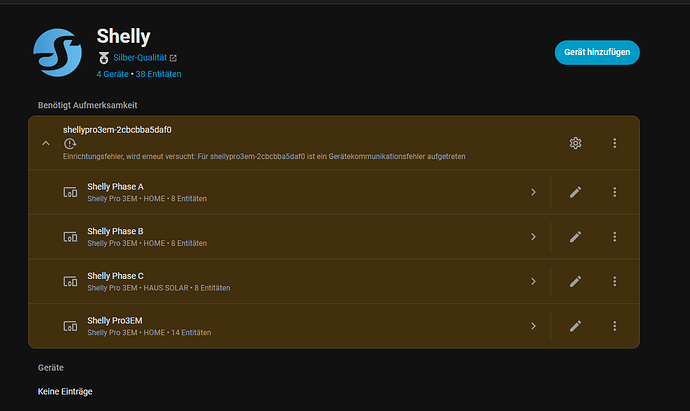Click the Gerät hinzufügen button

pyautogui.click(x=597, y=53)
